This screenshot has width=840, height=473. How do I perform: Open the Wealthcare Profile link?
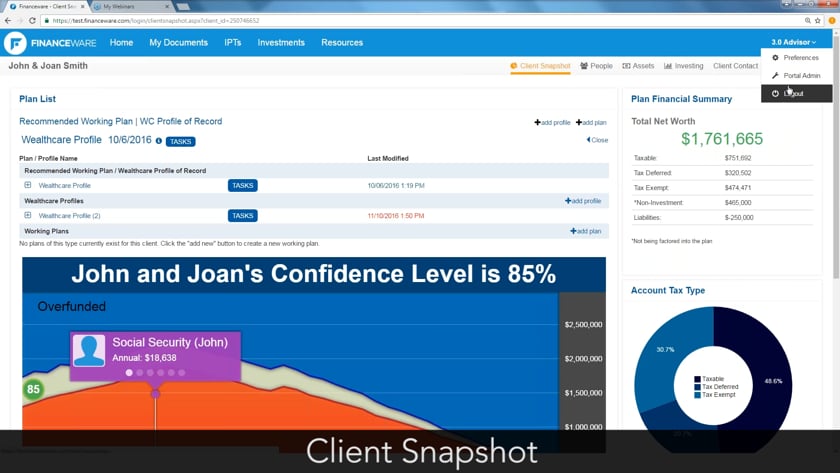pyautogui.click(x=65, y=185)
